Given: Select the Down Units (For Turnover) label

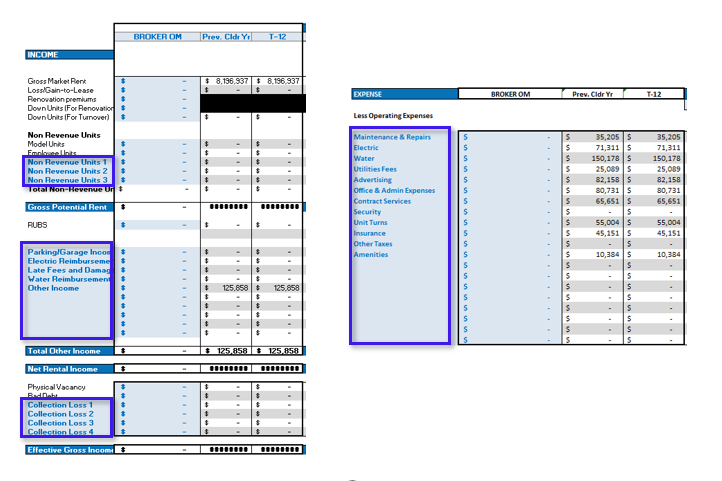Looking at the screenshot, I should [x=68, y=117].
